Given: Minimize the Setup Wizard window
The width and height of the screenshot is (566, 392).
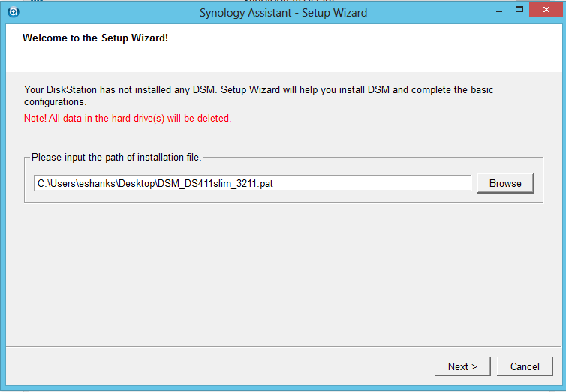Looking at the screenshot, I should [x=495, y=11].
